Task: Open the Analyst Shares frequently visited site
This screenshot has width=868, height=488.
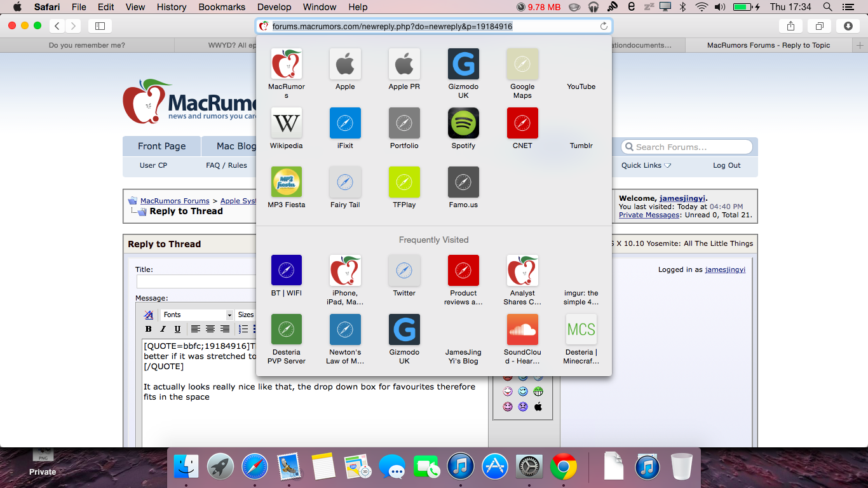Action: click(522, 271)
